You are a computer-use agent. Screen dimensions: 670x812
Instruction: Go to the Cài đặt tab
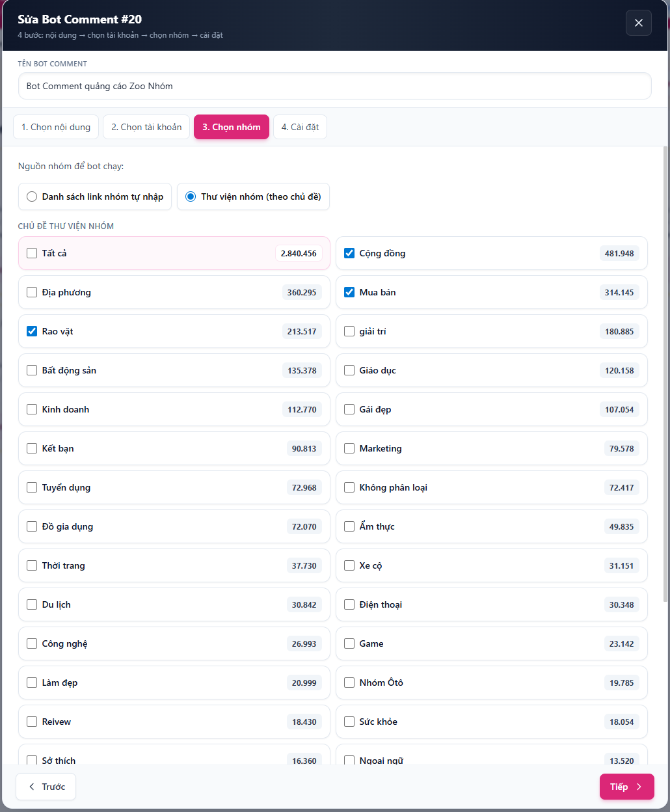click(300, 127)
